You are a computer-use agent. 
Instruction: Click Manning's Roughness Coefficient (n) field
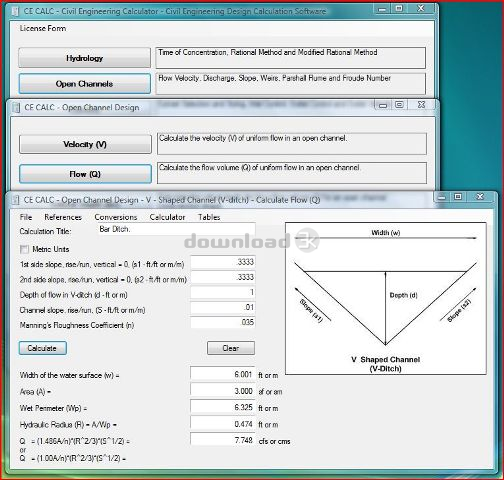point(222,322)
